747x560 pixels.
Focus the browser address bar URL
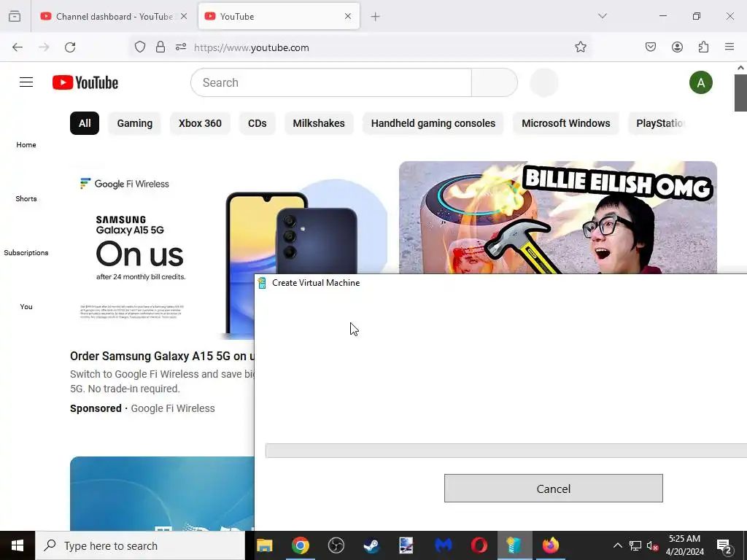pos(251,47)
